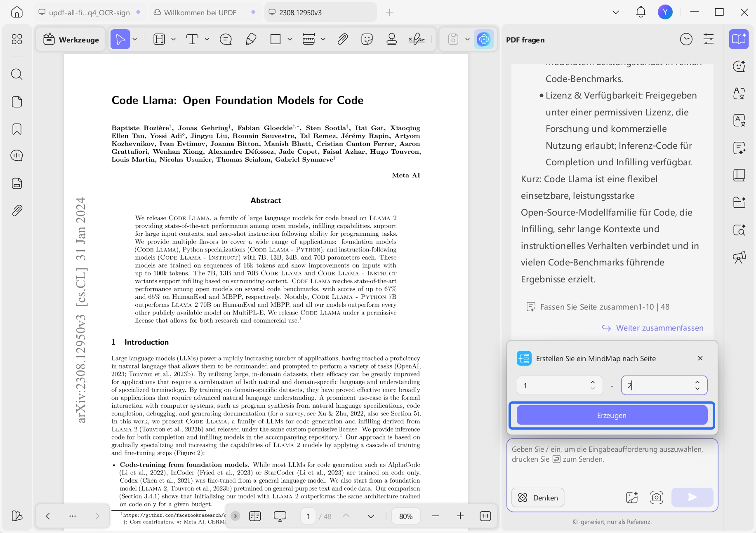
Task: Go to the next page arrow
Action: [371, 516]
